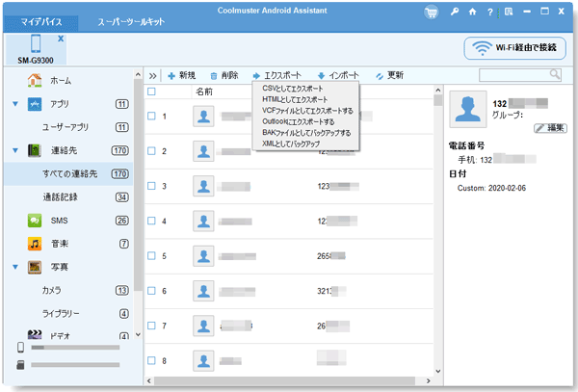
Task: Switch to スーパーツールキット tab
Action: coord(131,22)
